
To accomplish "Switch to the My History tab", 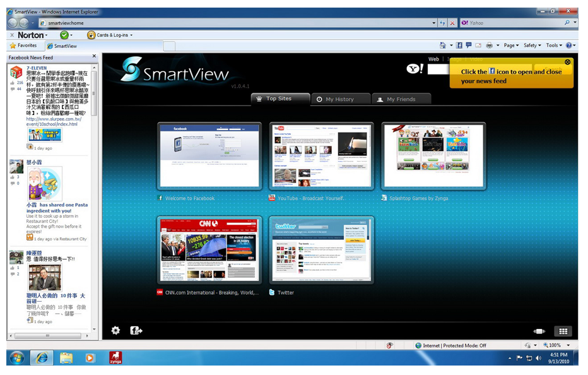I will tap(341, 98).
